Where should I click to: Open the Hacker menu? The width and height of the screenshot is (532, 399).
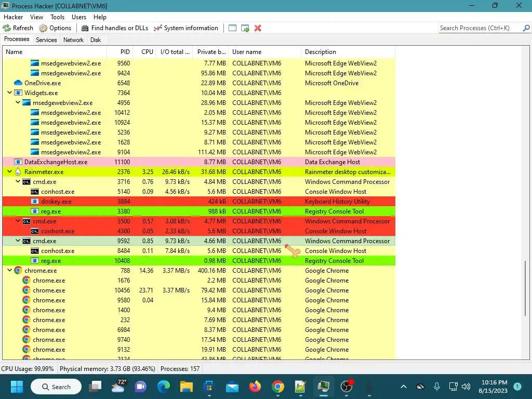click(13, 17)
